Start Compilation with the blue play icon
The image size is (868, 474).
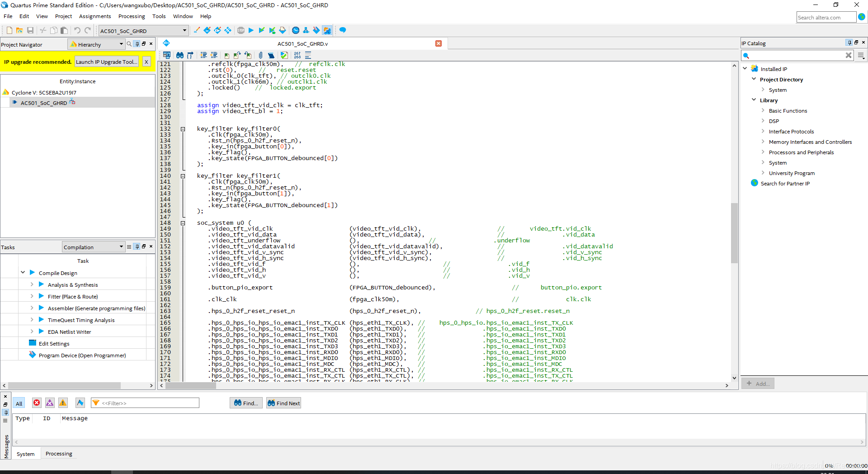coord(251,30)
